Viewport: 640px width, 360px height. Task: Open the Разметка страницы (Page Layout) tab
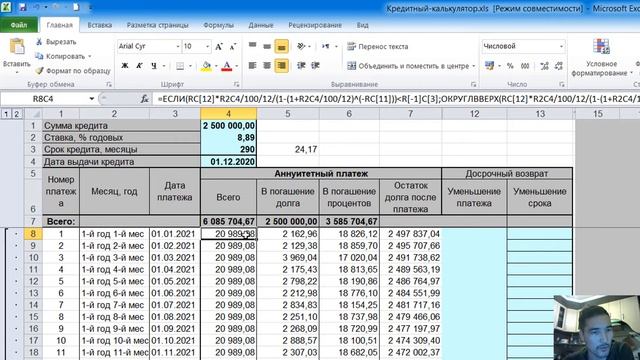coord(158,25)
